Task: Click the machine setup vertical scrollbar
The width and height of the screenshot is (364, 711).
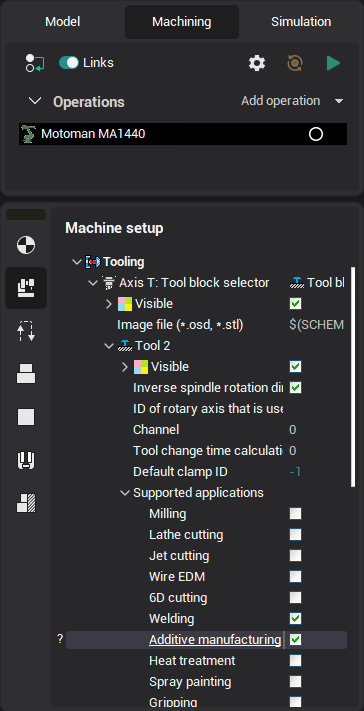Action: point(354,377)
